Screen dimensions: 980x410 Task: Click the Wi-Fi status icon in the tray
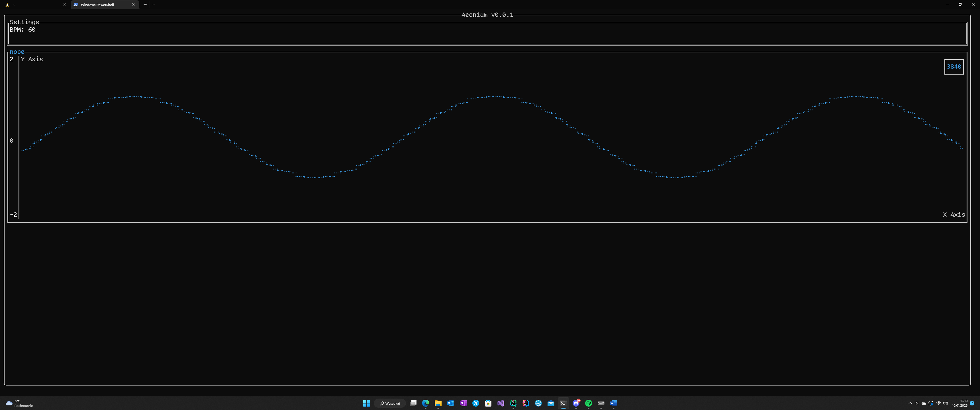coord(938,403)
